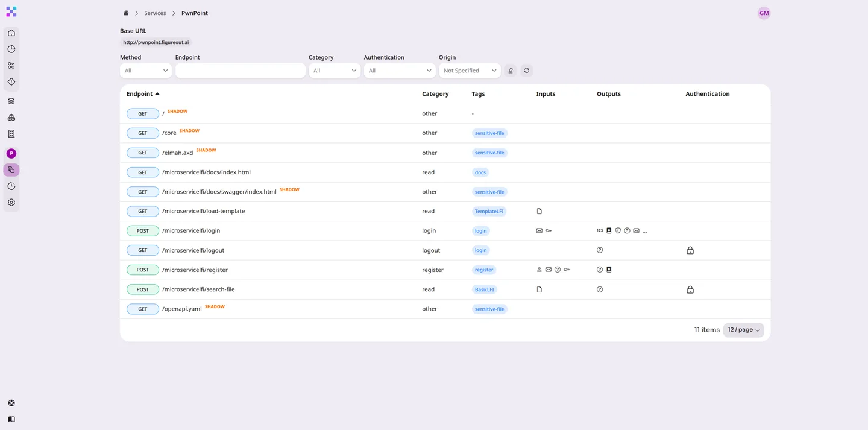The image size is (868, 430).
Task: Open the Authentication filter dropdown
Action: tap(400, 71)
